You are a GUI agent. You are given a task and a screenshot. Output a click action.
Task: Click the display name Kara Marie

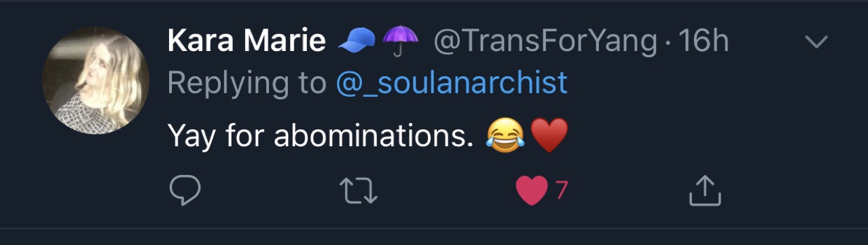click(247, 42)
